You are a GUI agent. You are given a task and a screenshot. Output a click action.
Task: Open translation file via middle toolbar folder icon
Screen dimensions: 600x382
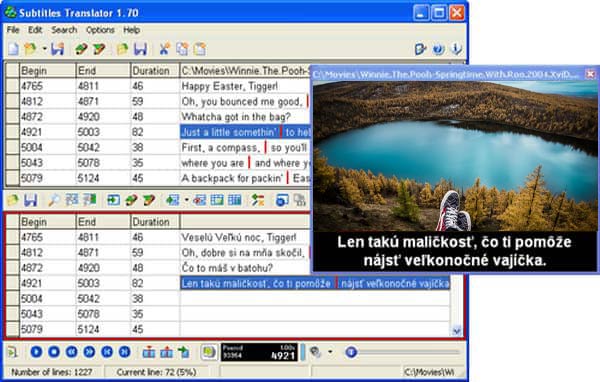(13, 200)
